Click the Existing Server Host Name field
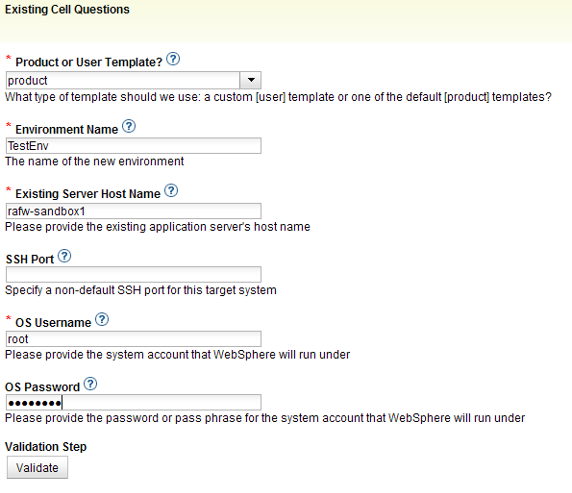Screen dimensions: 572x493 click(x=134, y=211)
